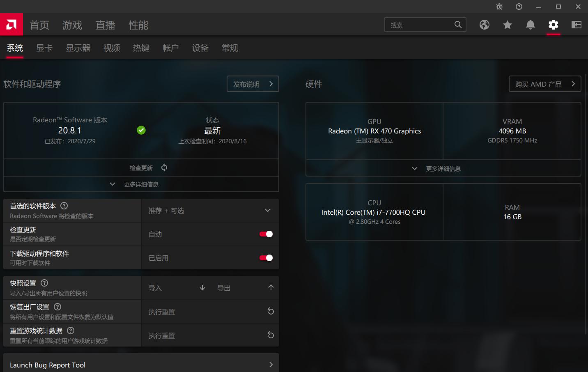Open the 显示器 settings tab

78,48
